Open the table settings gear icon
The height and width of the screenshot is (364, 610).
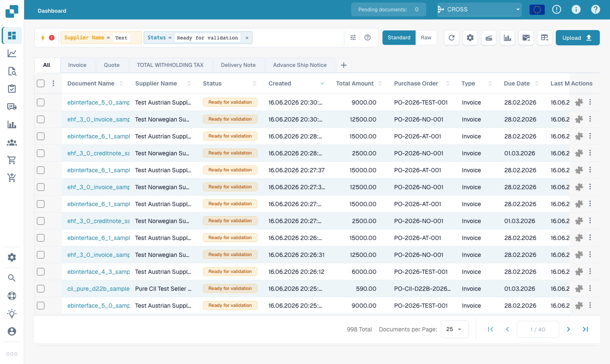(x=470, y=38)
